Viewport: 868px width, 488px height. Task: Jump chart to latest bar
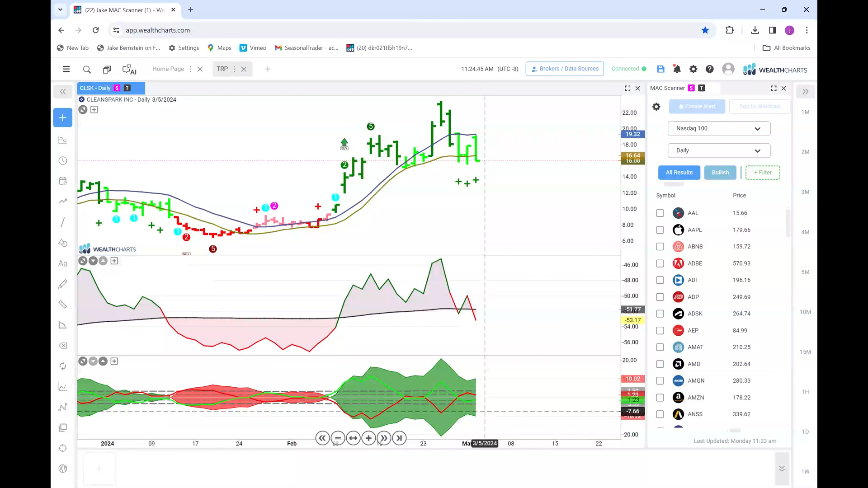pyautogui.click(x=399, y=438)
